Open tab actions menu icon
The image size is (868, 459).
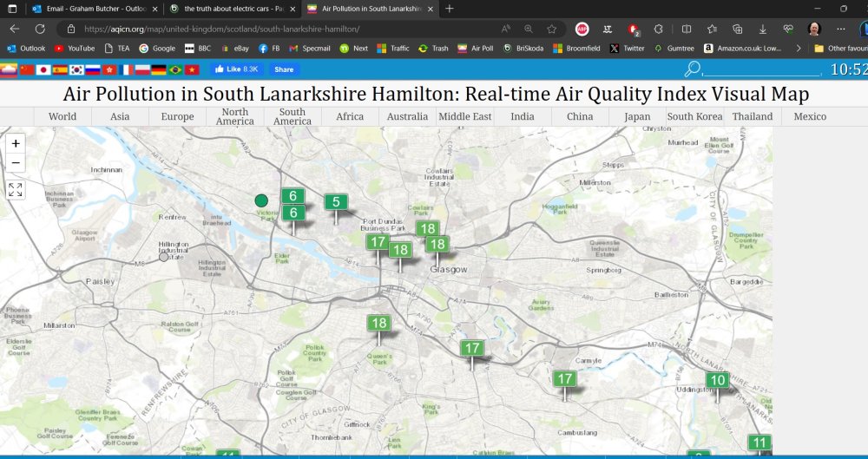point(12,9)
